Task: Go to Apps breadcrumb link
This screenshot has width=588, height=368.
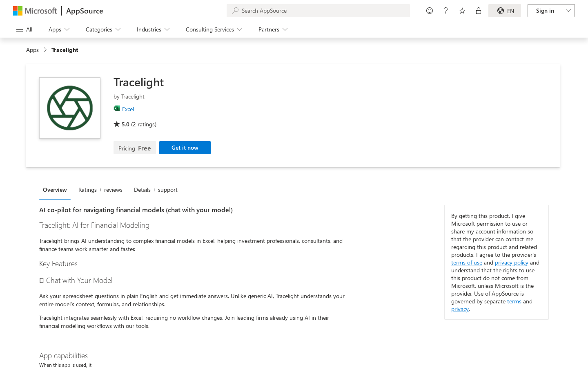Action: tap(32, 50)
